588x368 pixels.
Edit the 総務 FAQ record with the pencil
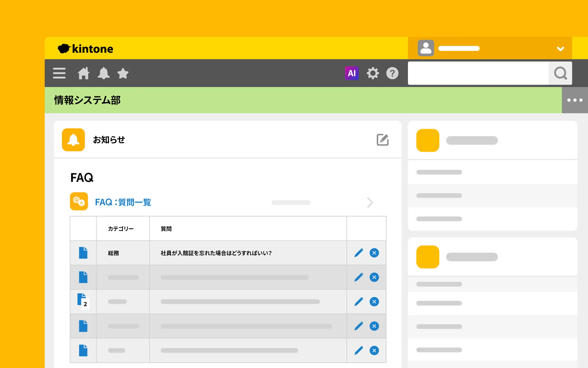[x=359, y=253]
